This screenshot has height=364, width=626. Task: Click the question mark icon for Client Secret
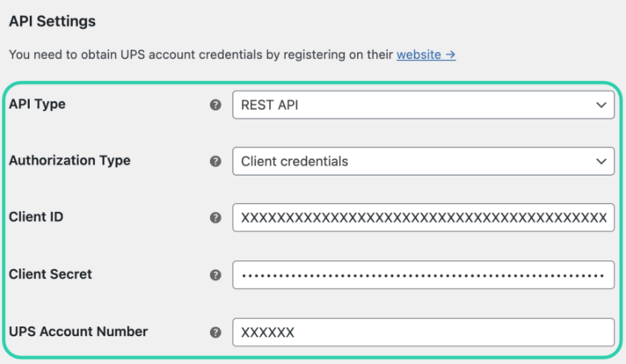pos(215,275)
